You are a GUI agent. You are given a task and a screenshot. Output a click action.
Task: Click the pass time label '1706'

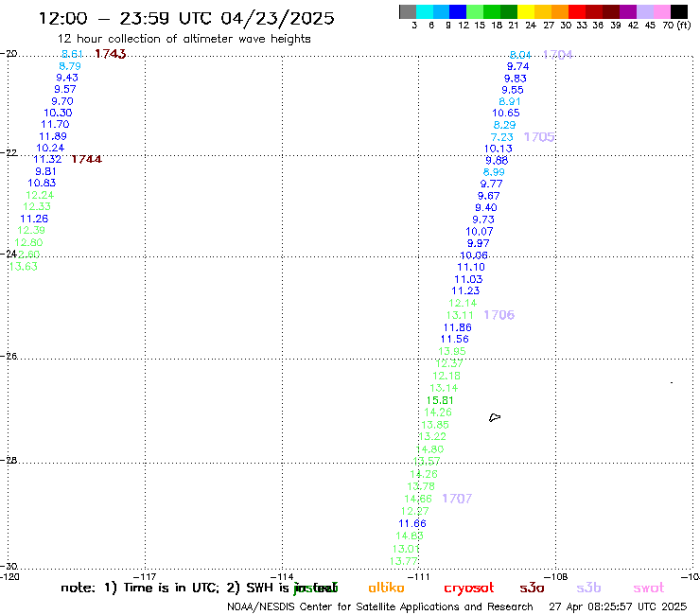click(x=499, y=315)
